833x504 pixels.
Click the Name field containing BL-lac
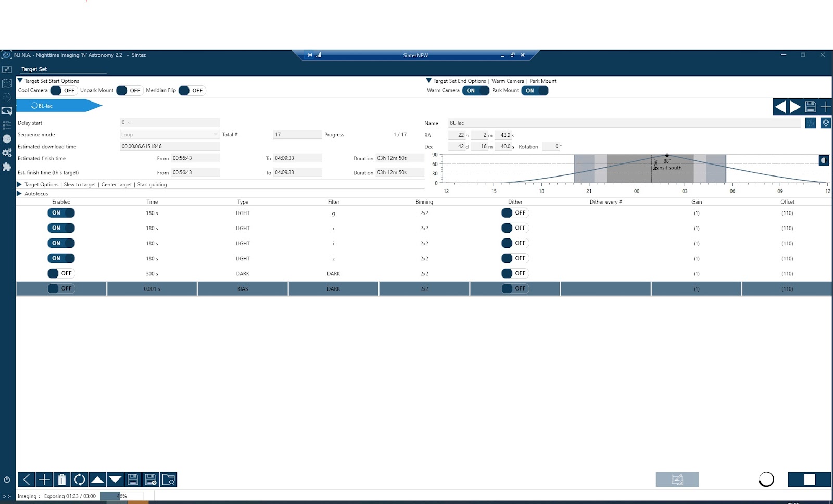[x=624, y=123]
